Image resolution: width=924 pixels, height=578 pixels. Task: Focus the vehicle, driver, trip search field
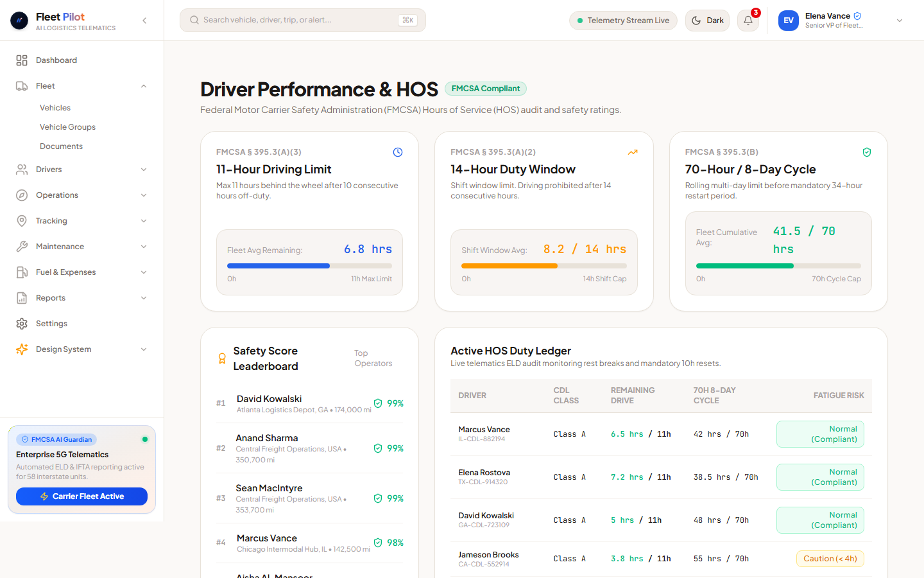(x=303, y=21)
